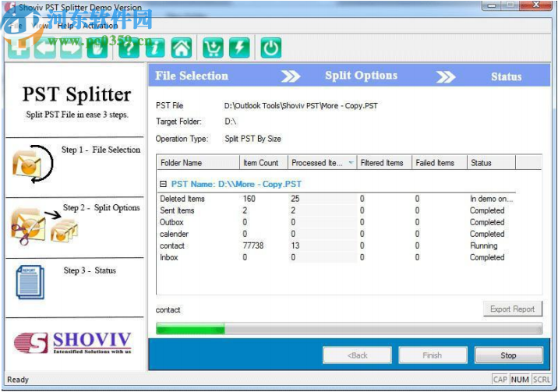Click 'In demo on...' status text
Viewport: 558px width, 392px height.
pyautogui.click(x=492, y=199)
